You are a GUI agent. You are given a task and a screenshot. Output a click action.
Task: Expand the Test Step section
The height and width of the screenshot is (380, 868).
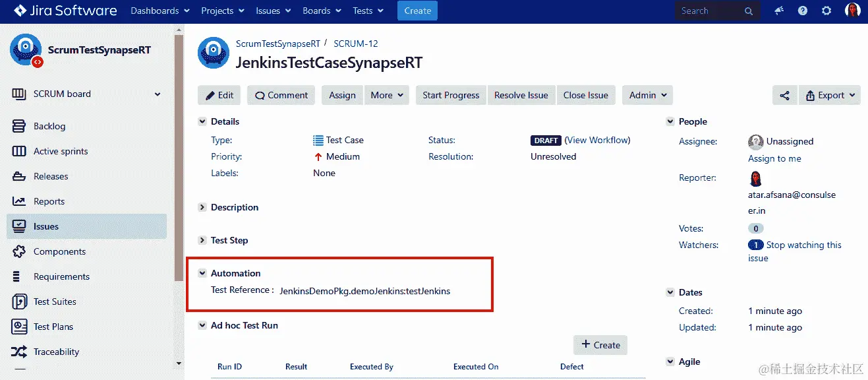[202, 240]
